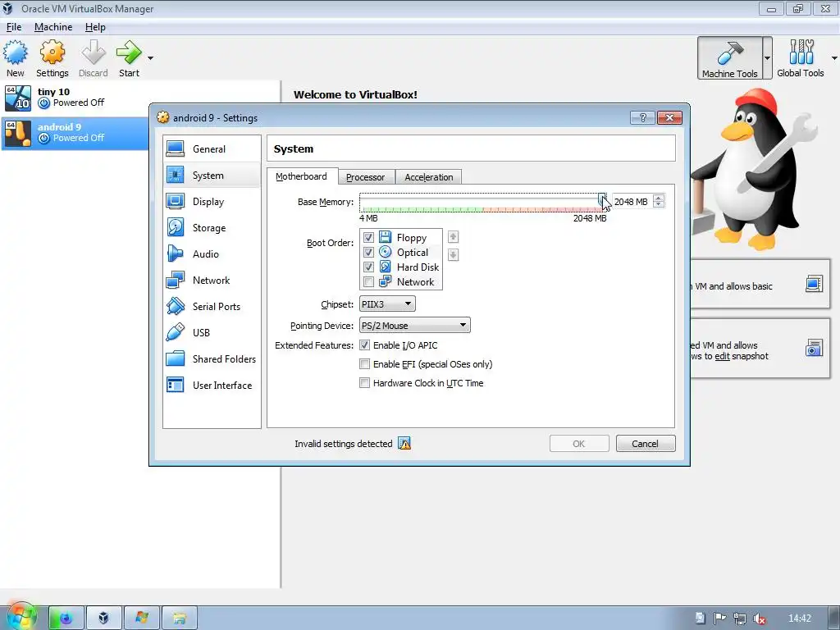
Task: Increase base memory with spinner up arrow
Action: tap(659, 199)
